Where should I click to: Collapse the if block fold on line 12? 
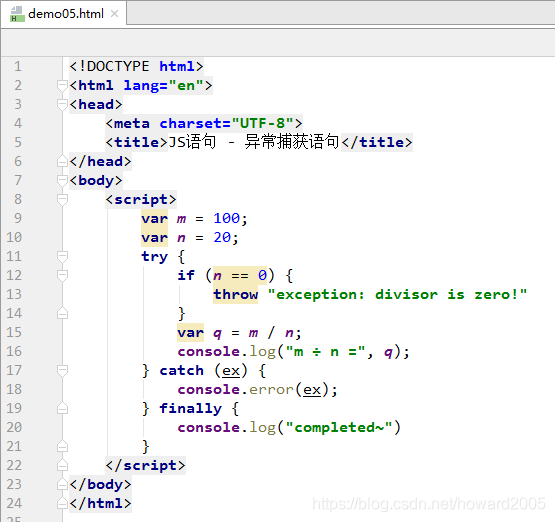coord(62,275)
